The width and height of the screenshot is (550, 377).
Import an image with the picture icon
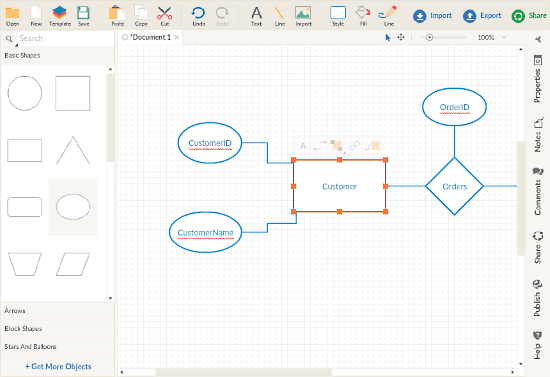coord(303,16)
